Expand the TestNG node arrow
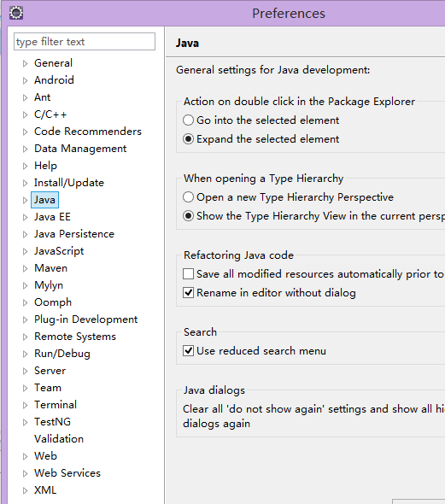Viewport: 445px width, 504px height. pos(25,422)
